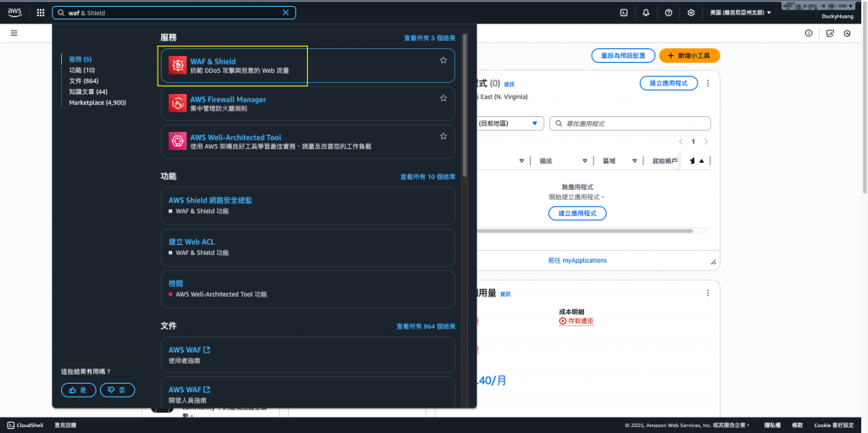Sort by the 區域 column arrow
868x433 pixels.
pyautogui.click(x=635, y=161)
